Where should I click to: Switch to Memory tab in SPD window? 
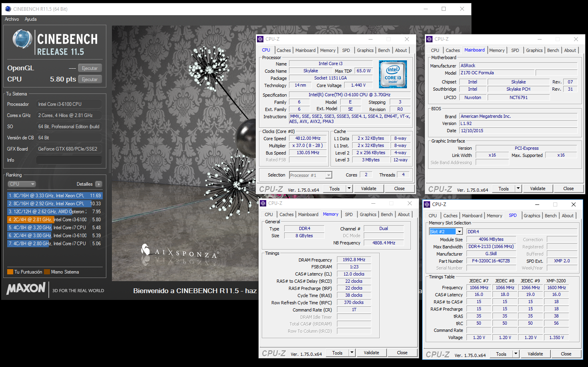click(494, 216)
